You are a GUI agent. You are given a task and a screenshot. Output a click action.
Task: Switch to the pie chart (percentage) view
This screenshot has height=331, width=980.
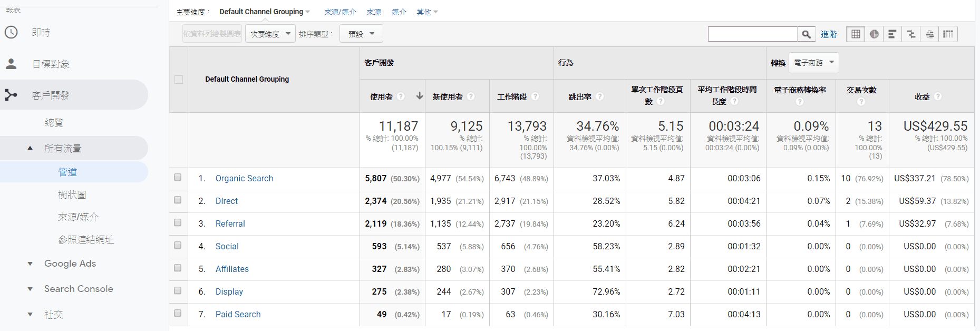874,34
